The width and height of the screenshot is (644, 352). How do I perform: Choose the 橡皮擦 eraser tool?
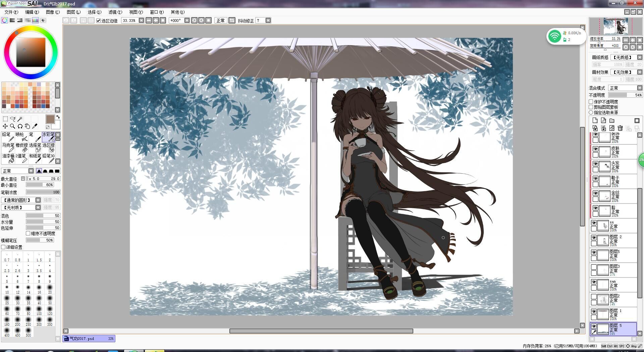(21, 147)
